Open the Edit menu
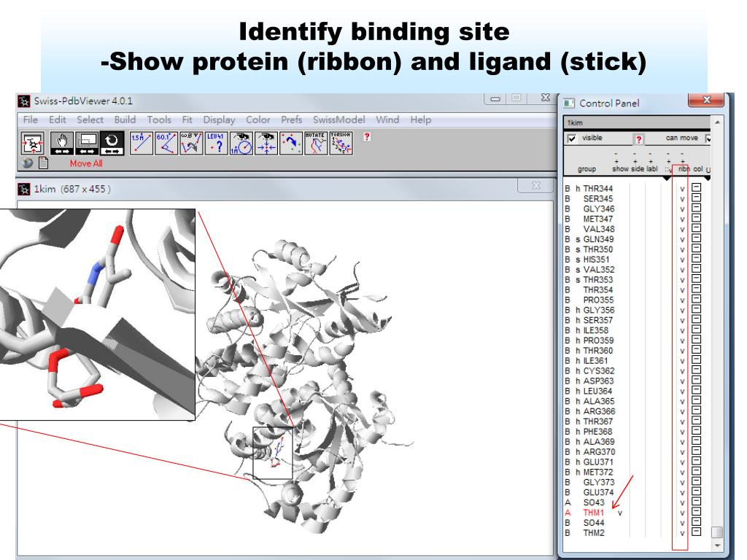 tap(58, 120)
